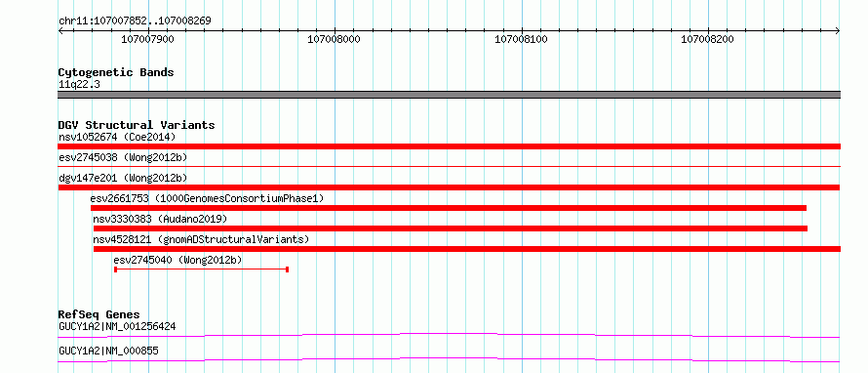Screen dimensions: 868x373
Task: Click the 107008200 ruler tick label
Action: (707, 39)
